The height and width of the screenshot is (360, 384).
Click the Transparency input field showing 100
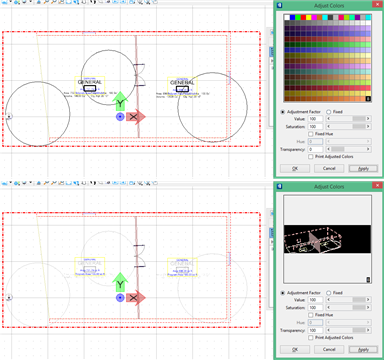(x=315, y=330)
